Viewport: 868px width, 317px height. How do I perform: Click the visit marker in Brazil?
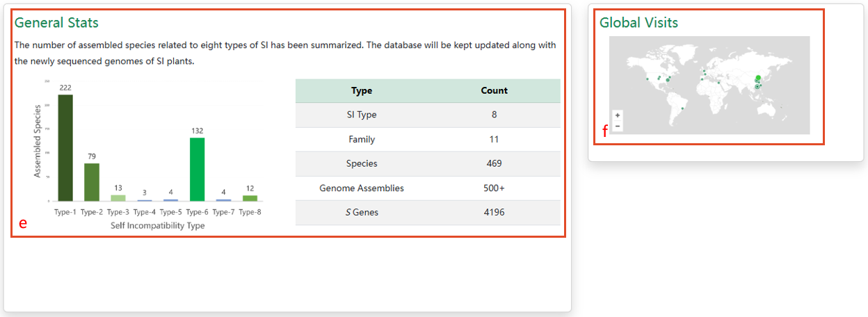[683, 108]
